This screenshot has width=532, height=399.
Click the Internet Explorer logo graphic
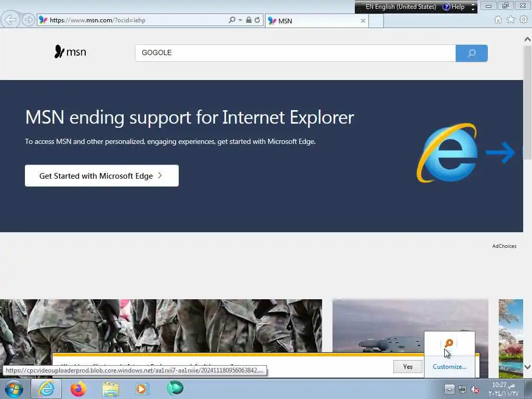[447, 153]
